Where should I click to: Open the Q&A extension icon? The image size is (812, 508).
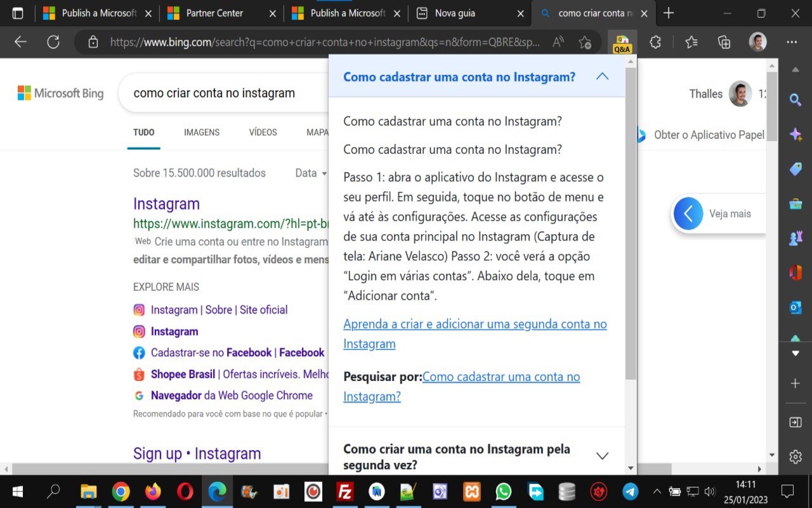coord(622,43)
